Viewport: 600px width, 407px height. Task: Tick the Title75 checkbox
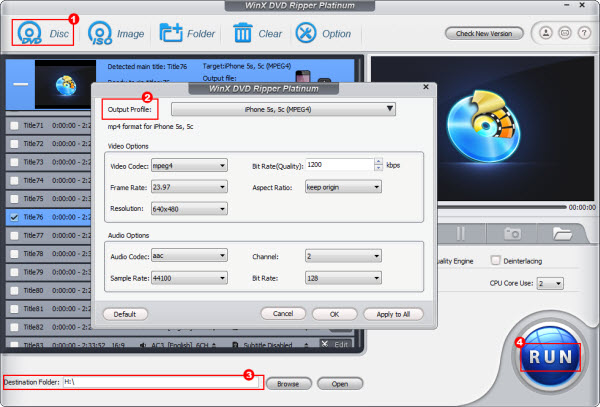[x=14, y=199]
